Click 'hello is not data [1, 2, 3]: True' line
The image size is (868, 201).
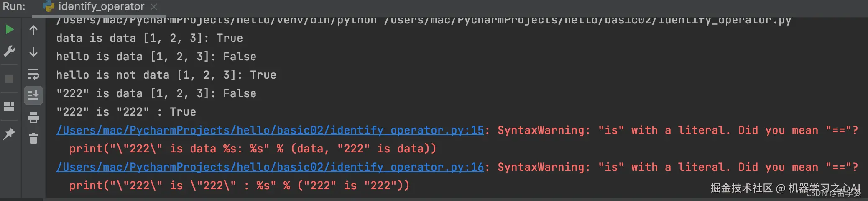click(x=166, y=75)
